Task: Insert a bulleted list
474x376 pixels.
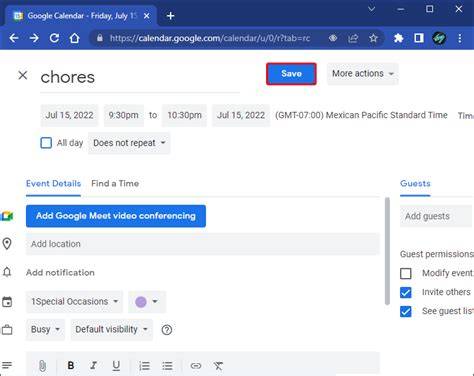Action: pos(167,366)
